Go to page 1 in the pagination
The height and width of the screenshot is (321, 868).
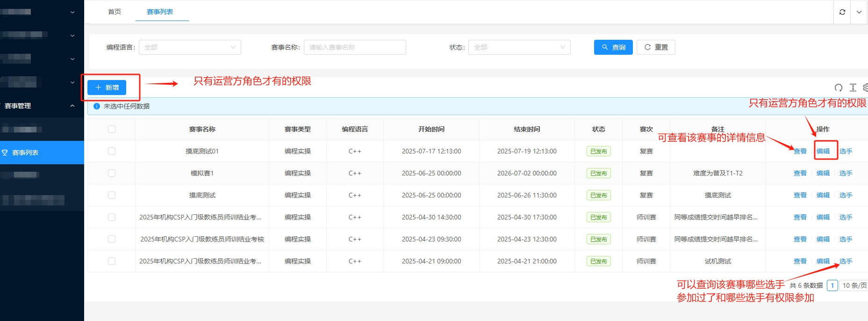pos(832,285)
